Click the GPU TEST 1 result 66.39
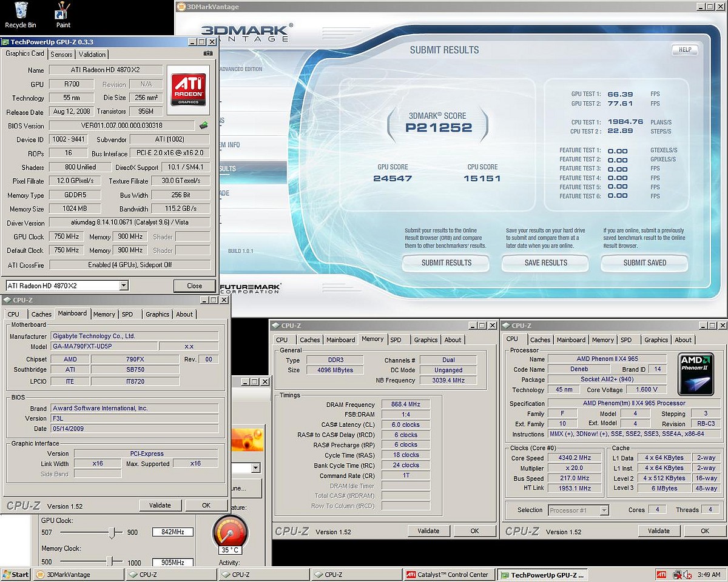 point(621,94)
